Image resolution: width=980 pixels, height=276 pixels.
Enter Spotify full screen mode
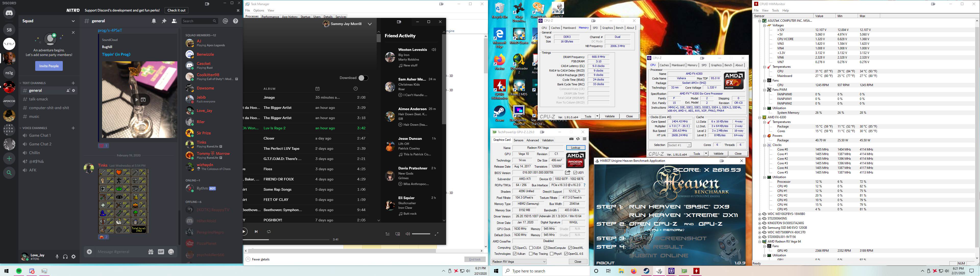(x=436, y=234)
